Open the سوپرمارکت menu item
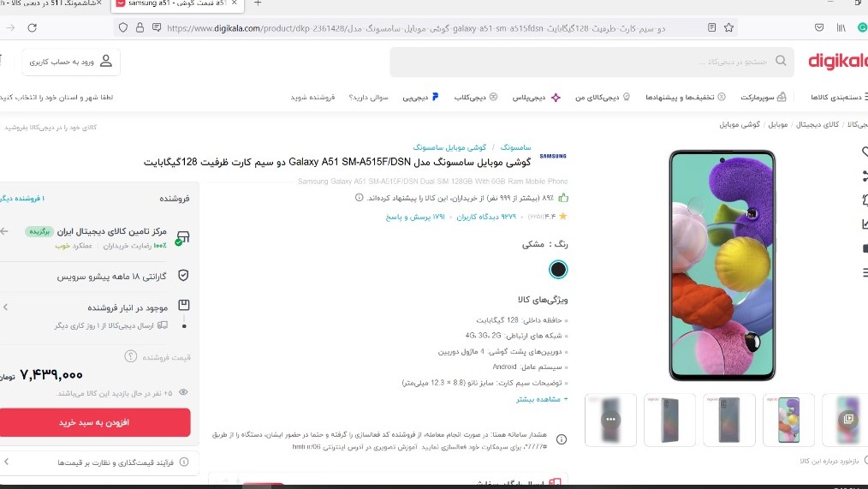868x489 pixels. point(764,97)
